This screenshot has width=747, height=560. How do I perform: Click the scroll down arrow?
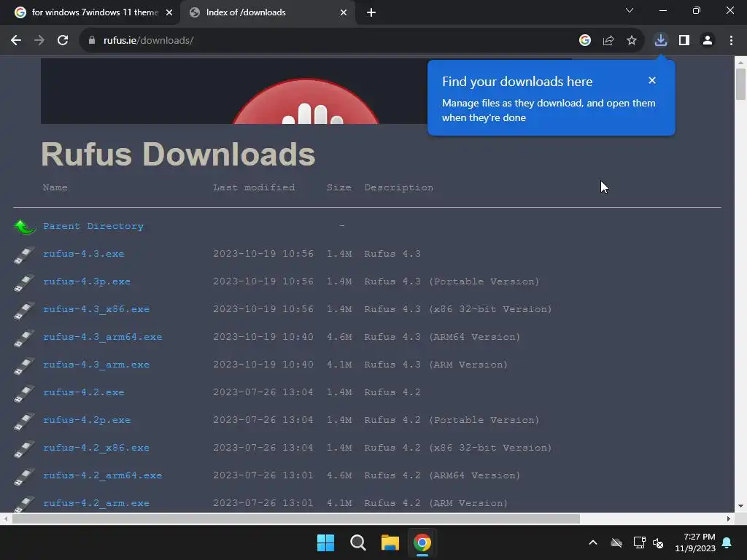point(740,506)
